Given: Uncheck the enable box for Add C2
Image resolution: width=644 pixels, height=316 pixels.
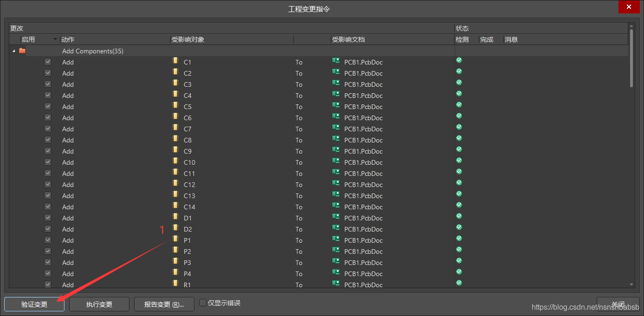Looking at the screenshot, I should pyautogui.click(x=48, y=73).
